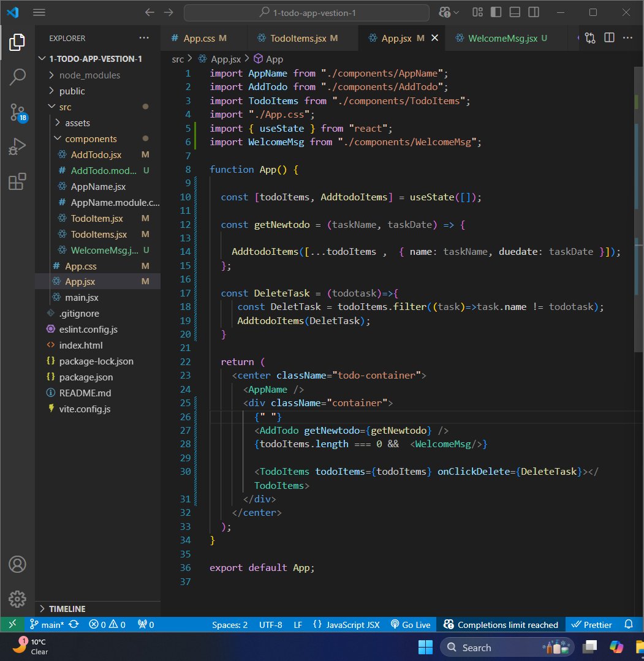The image size is (644, 661).
Task: Open notifications bell in status bar
Action: pos(629,625)
